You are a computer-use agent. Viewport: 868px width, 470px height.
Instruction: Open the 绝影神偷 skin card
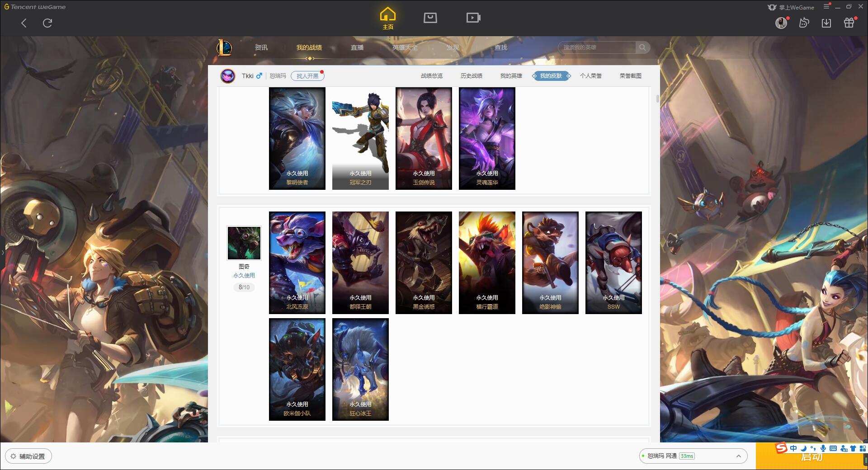point(550,263)
